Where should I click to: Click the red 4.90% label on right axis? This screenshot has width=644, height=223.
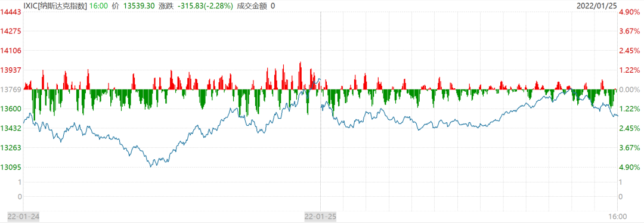[630, 13]
